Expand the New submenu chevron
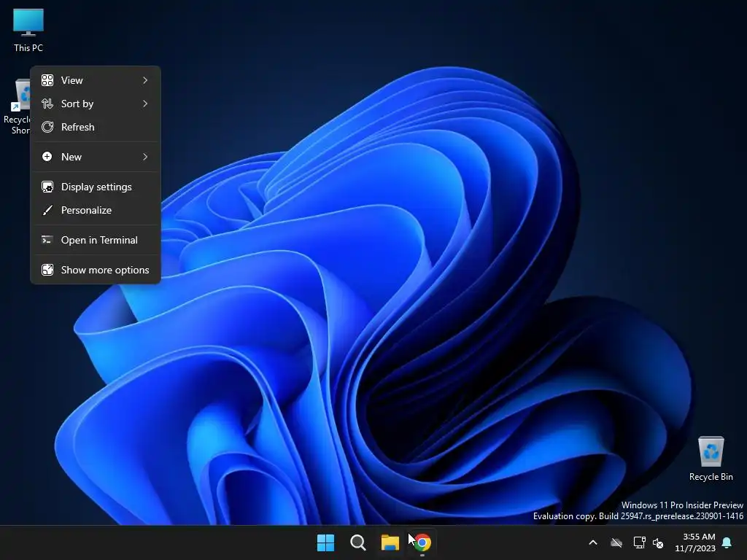The height and width of the screenshot is (560, 747). tap(145, 157)
